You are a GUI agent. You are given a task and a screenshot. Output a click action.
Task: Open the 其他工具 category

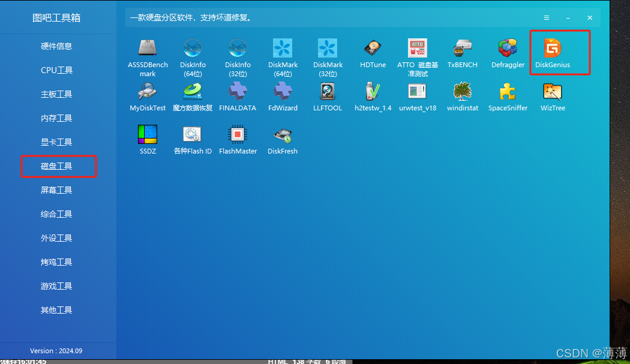click(x=56, y=310)
